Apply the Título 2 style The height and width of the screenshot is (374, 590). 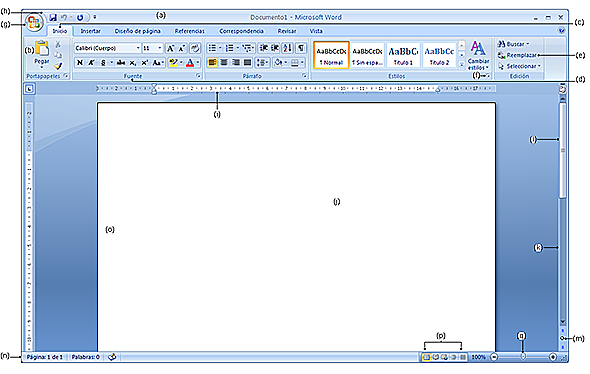pos(439,55)
